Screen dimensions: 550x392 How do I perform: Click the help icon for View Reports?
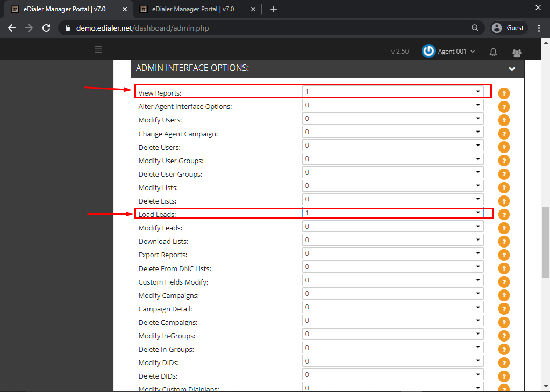tap(504, 93)
